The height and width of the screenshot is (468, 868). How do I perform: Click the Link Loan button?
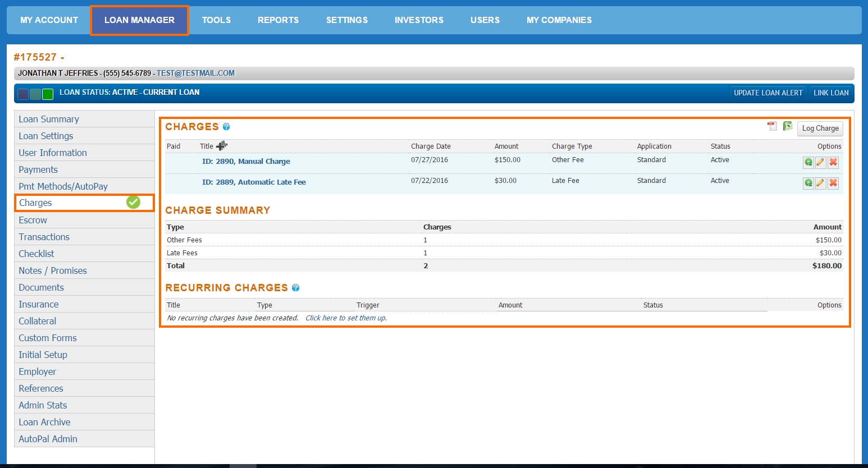click(831, 93)
